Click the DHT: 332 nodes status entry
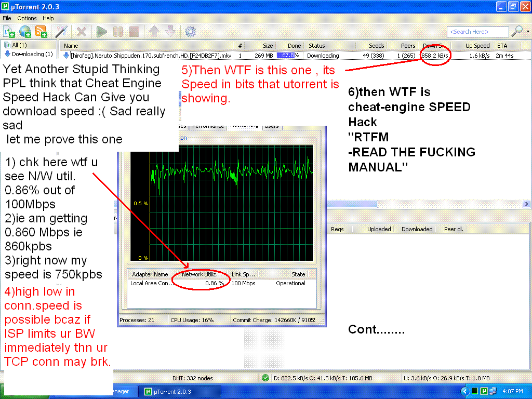The width and height of the screenshot is (532, 399). (192, 378)
